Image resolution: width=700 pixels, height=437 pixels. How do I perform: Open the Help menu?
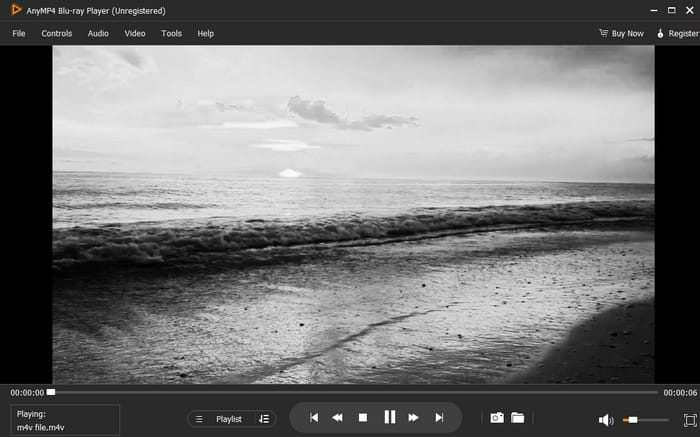pyautogui.click(x=206, y=33)
